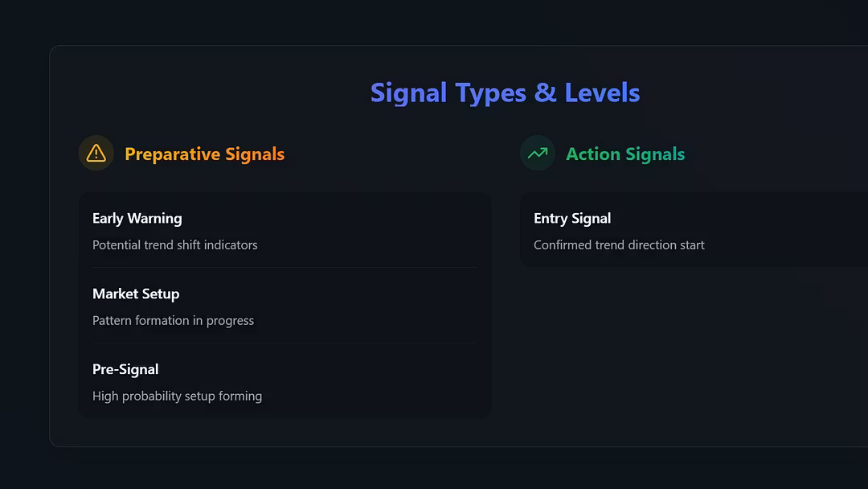Screen dimensions: 868x489
Task: Open the Entry Signal item title
Action: click(x=571, y=218)
